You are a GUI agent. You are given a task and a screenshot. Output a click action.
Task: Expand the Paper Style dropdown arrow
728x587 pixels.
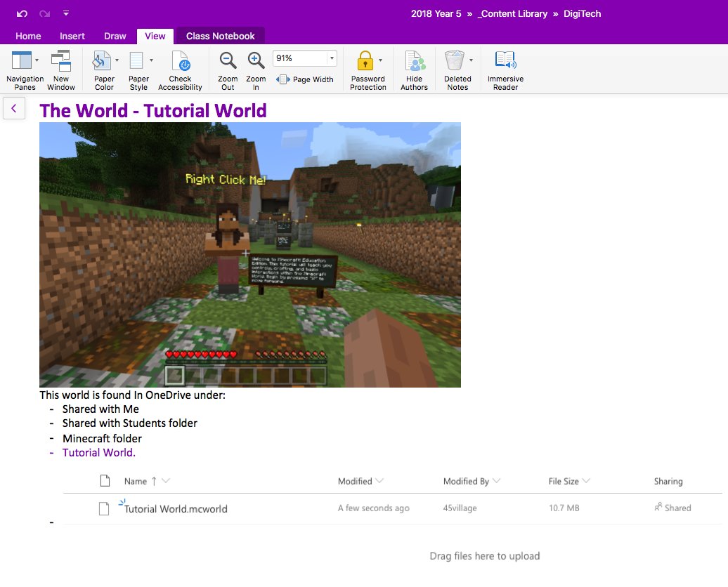pyautogui.click(x=151, y=60)
